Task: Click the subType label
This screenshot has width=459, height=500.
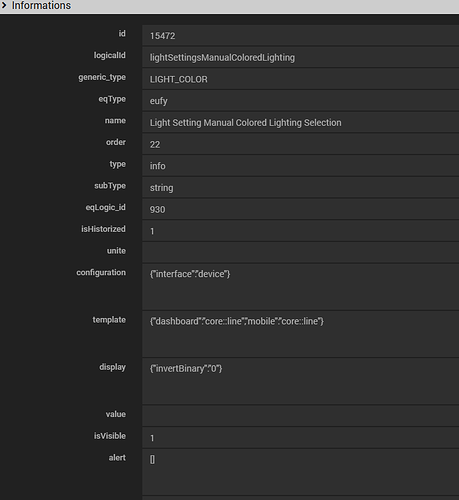Action: pos(110,186)
